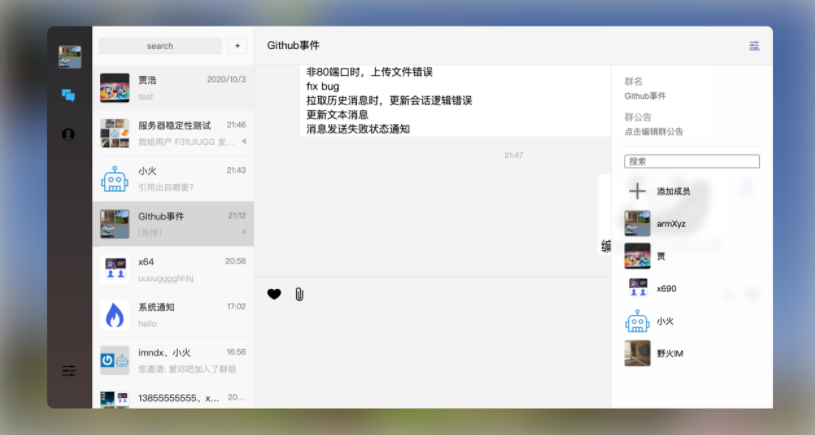Open conversation with 贾浩
This screenshot has height=435, width=815.
(x=173, y=88)
